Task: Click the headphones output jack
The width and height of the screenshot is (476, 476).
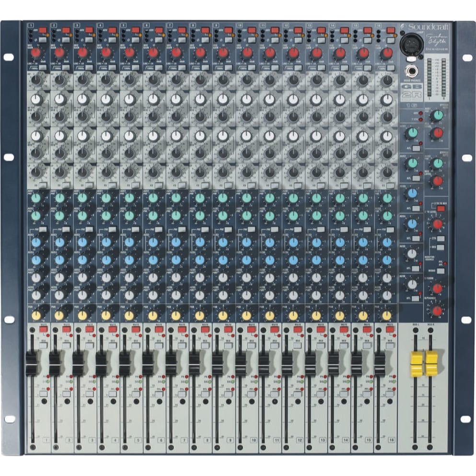Action: click(412, 71)
